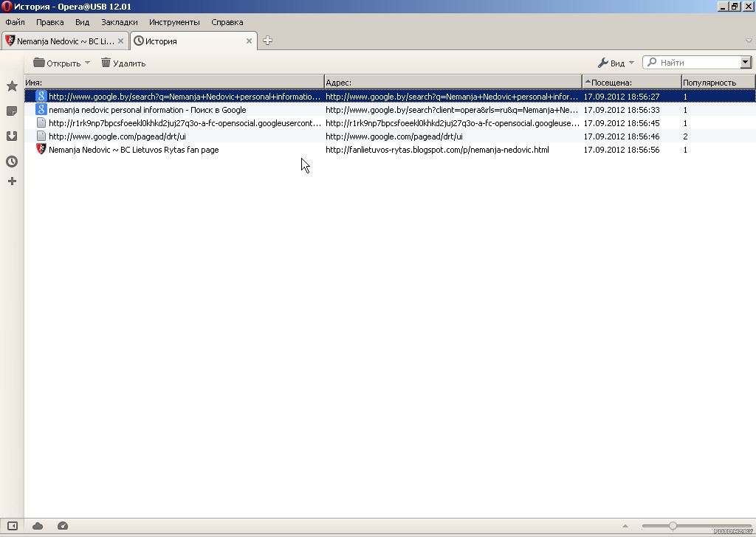Screen dimensions: 756x537
Task: Add a new panel with the sidebar plus
Action: [12, 181]
